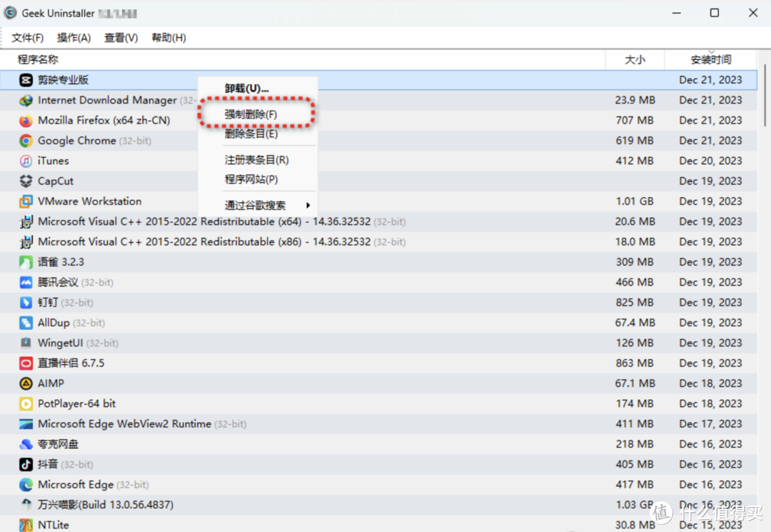Click the 405 MB size of 抖音
Screen dimensions: 771x532
click(x=635, y=464)
